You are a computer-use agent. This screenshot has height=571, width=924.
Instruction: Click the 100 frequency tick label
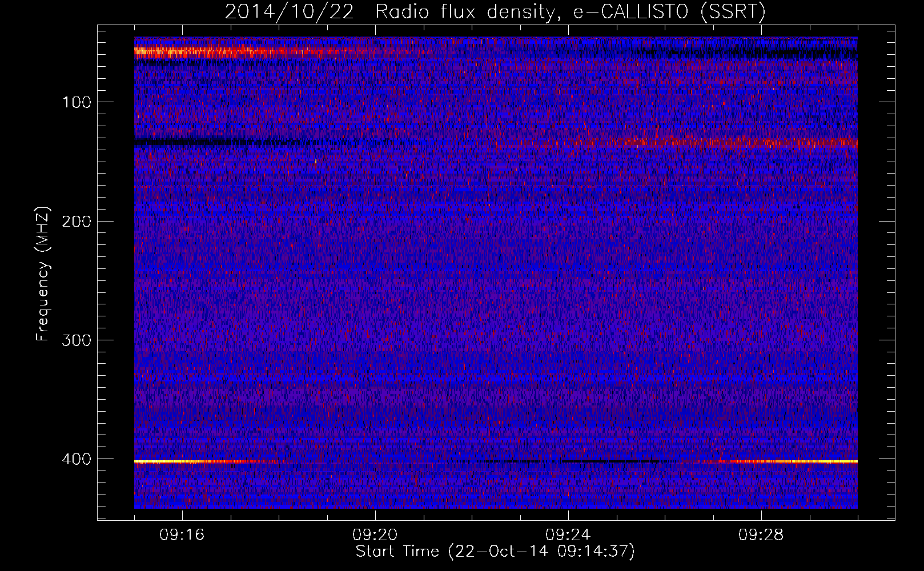coord(77,102)
